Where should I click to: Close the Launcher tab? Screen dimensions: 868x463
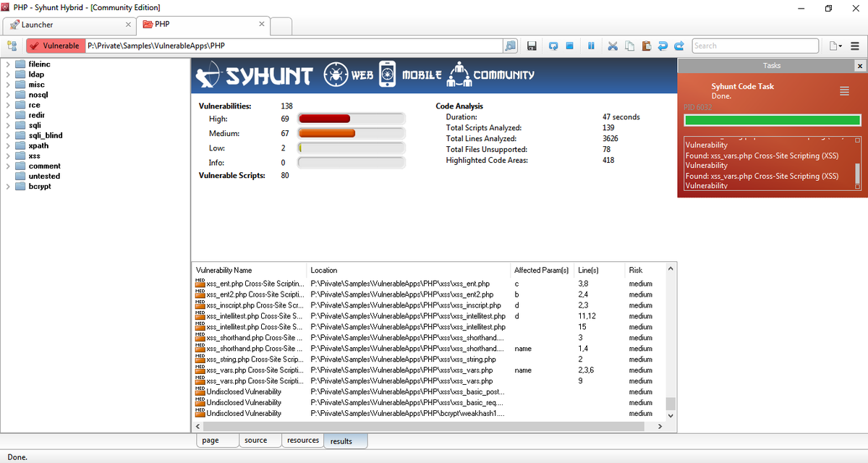(127, 25)
